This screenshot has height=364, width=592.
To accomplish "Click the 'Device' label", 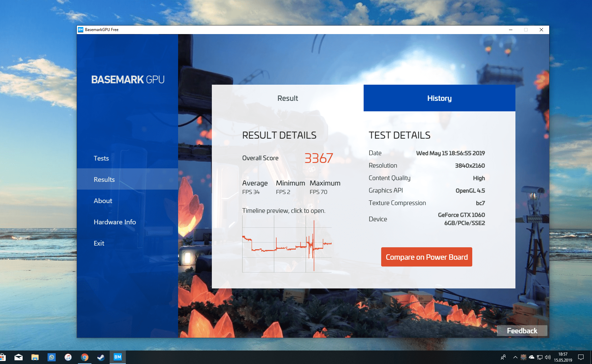I will (x=378, y=219).
